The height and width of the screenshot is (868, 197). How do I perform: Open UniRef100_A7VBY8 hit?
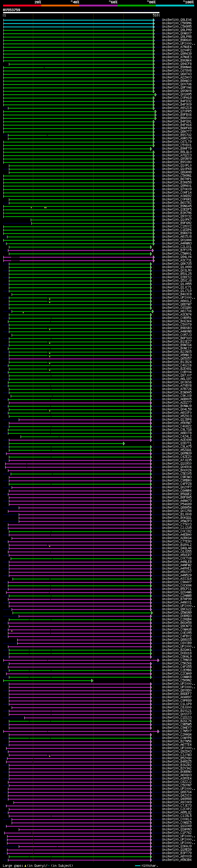coord(177,386)
